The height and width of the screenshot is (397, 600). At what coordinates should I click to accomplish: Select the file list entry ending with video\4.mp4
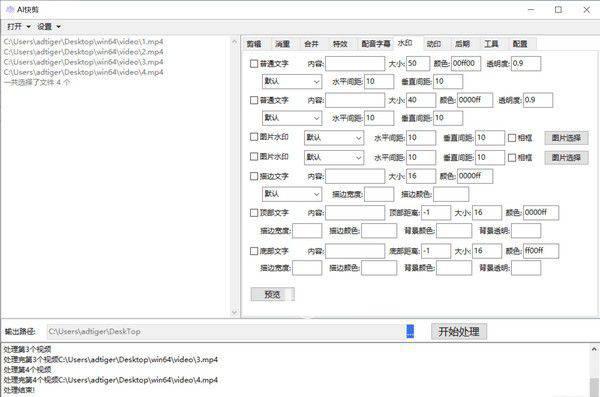83,72
